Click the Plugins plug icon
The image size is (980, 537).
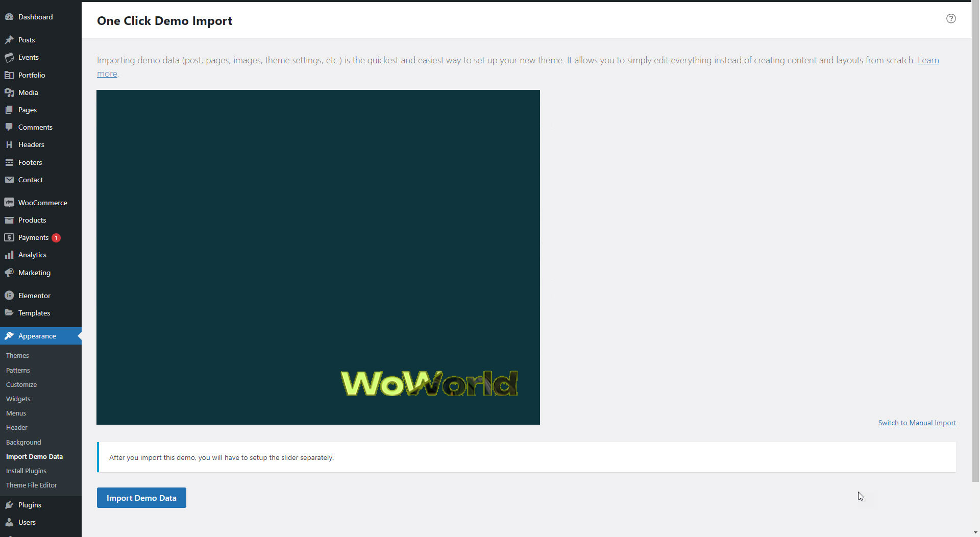click(9, 505)
